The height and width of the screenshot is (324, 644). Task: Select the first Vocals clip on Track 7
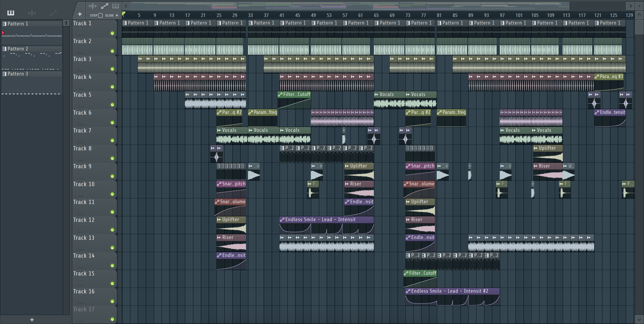point(232,136)
